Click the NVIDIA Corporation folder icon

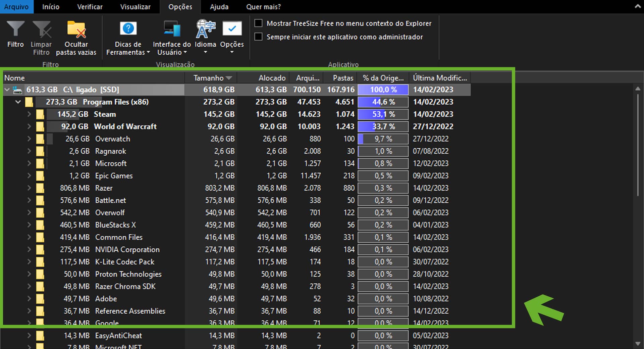pos(40,250)
